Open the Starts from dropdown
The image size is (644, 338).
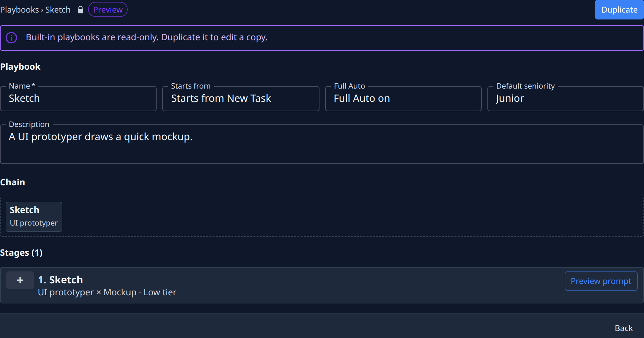[241, 98]
